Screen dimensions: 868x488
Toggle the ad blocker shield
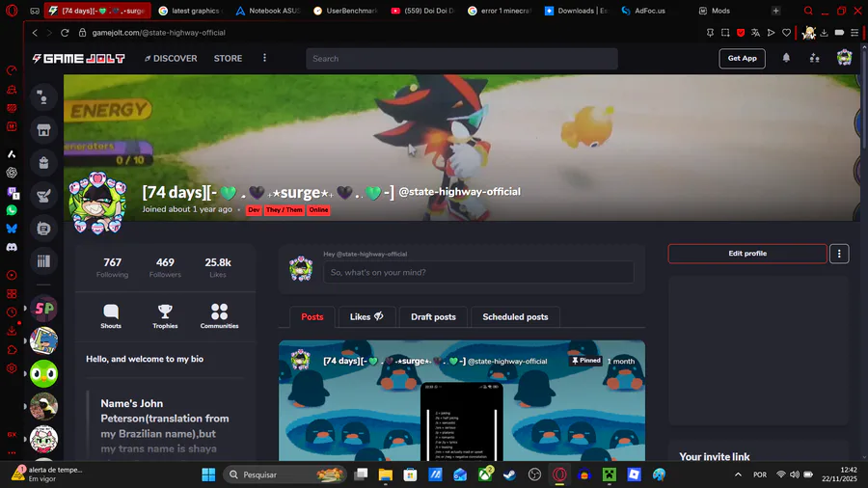(741, 33)
